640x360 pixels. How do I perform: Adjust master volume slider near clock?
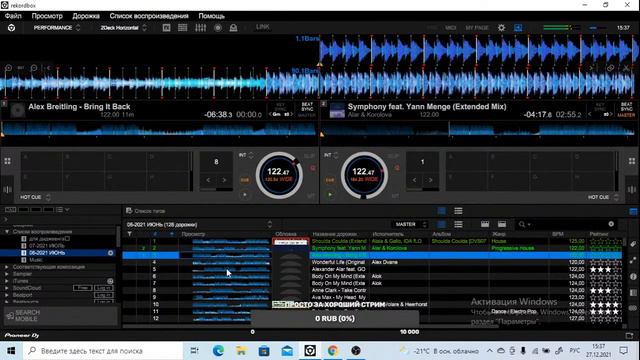click(597, 28)
